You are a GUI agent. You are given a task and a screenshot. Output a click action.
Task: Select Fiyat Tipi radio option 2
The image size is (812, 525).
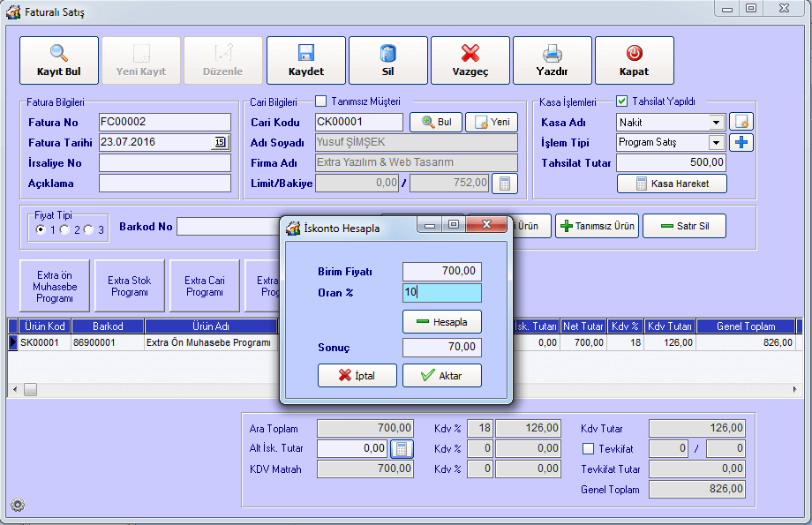(x=65, y=229)
